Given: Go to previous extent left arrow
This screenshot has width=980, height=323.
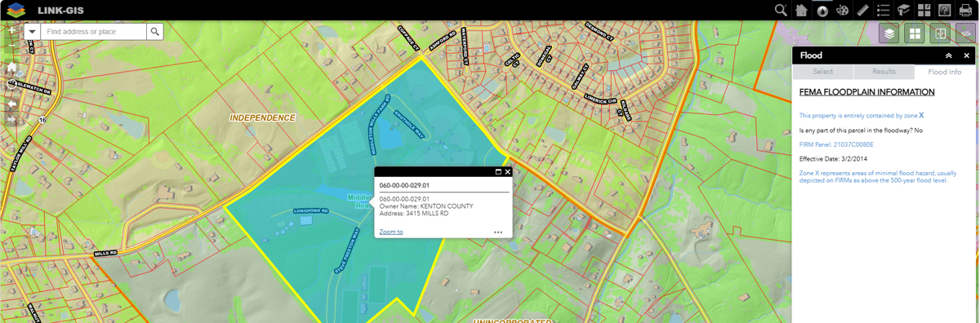Looking at the screenshot, I should (11, 104).
